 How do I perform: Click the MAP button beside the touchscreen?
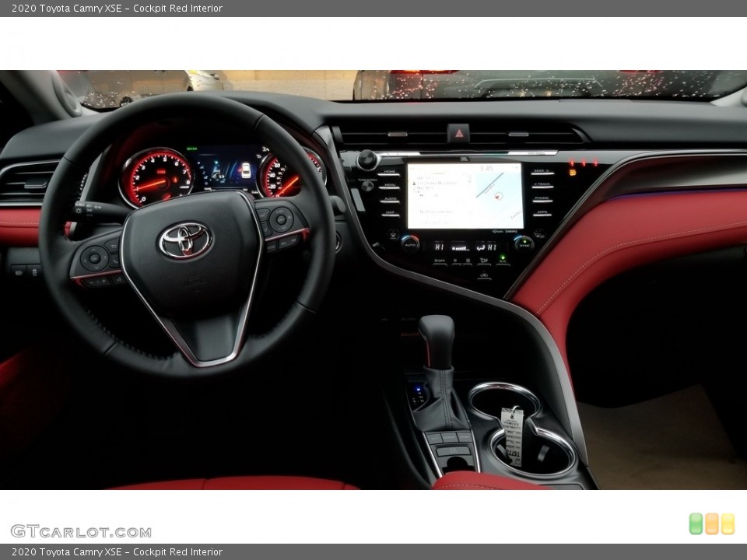[x=390, y=214]
